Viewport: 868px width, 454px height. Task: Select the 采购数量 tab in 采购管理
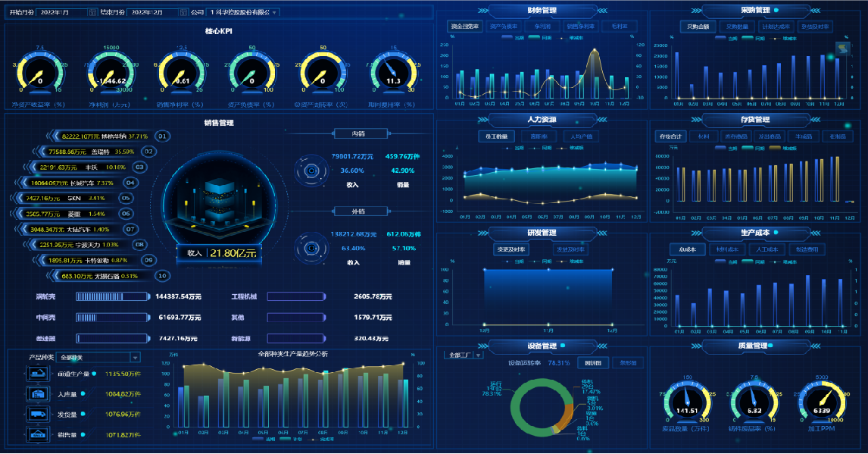click(737, 27)
